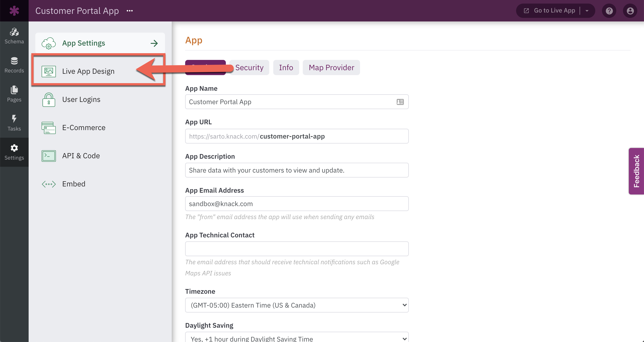
Task: Switch to the Info tab
Action: (286, 68)
